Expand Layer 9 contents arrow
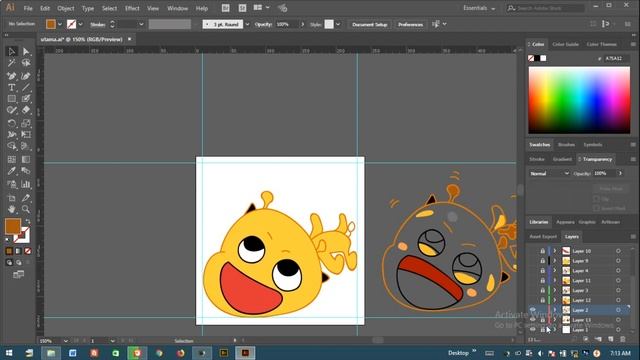The height and width of the screenshot is (360, 640). (555, 260)
